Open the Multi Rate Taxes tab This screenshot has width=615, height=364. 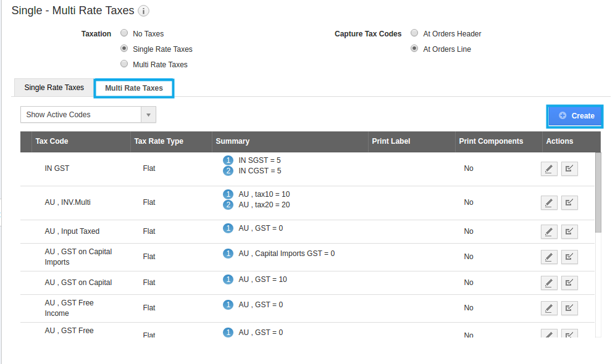tap(134, 88)
